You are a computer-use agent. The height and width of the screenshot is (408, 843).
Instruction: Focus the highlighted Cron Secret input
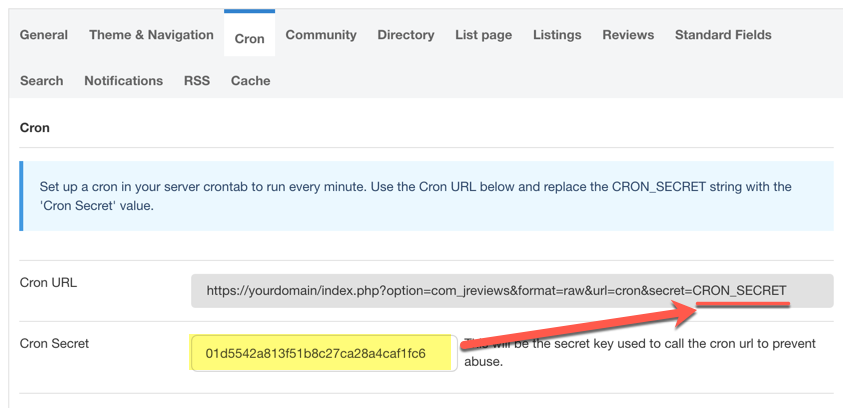tap(323, 353)
